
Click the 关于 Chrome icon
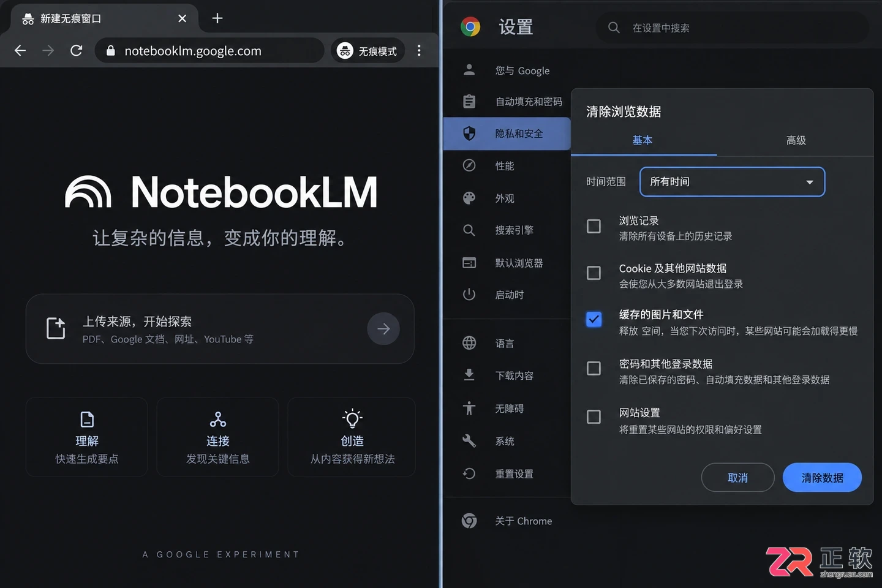(x=469, y=521)
